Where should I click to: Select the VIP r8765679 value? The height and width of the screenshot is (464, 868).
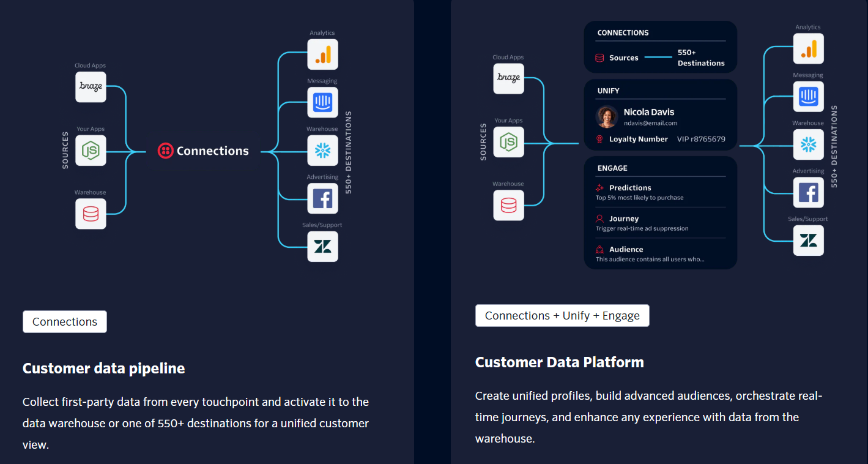[x=701, y=140]
